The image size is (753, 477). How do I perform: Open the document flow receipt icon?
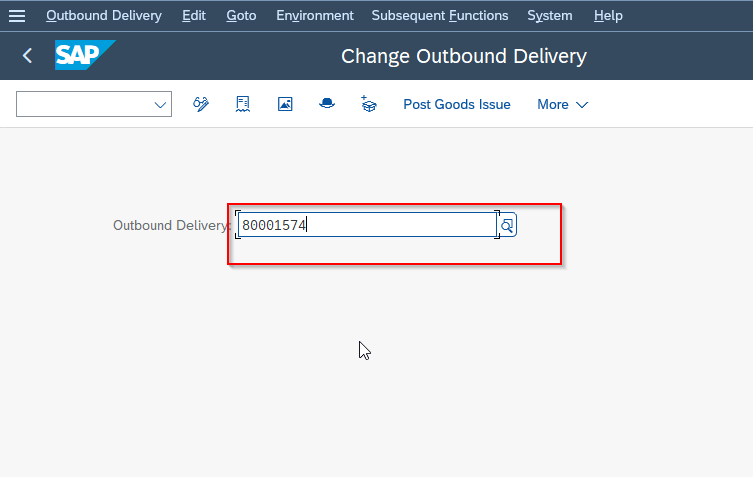pyautogui.click(x=243, y=104)
